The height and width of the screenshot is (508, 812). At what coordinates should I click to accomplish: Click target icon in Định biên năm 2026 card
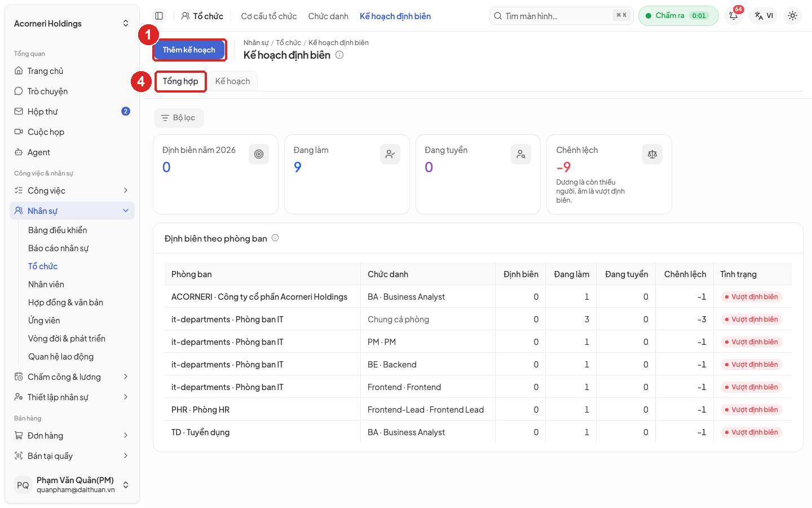259,154
